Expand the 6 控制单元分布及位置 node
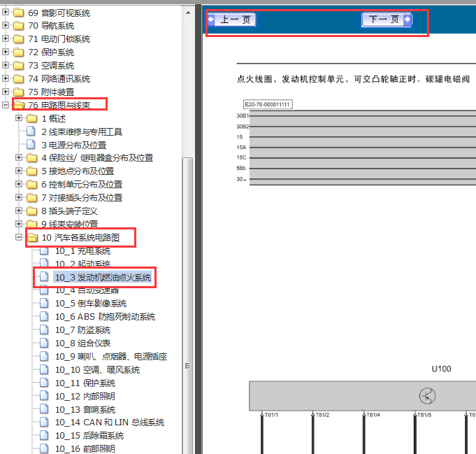 19,184
